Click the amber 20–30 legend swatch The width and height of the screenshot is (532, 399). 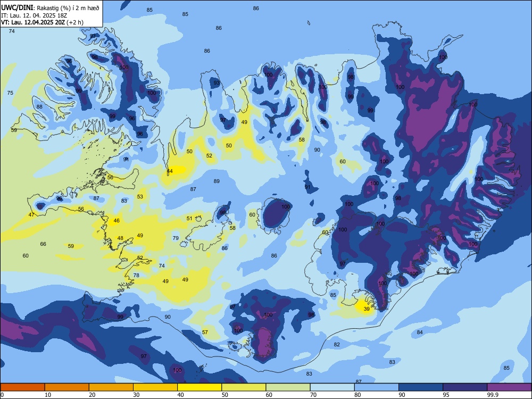[x=111, y=387]
